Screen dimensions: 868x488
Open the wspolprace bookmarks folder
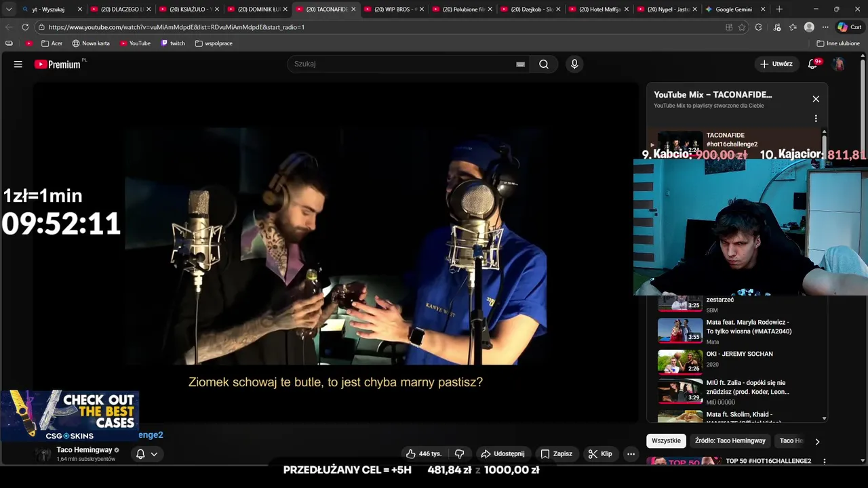click(x=214, y=43)
